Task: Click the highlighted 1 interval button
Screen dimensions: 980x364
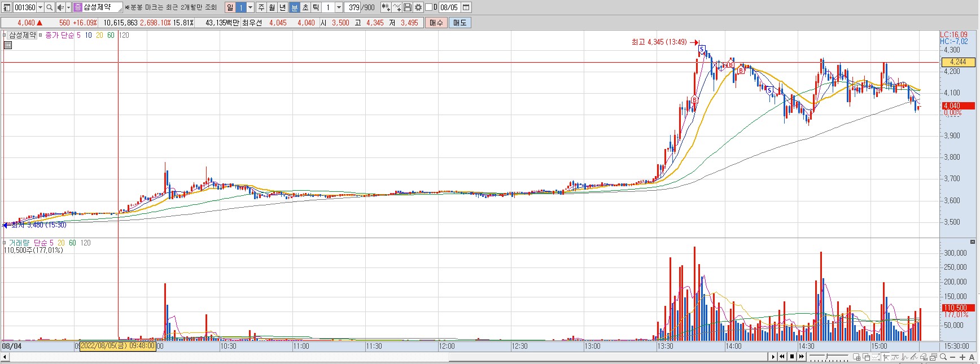Action: [241, 7]
